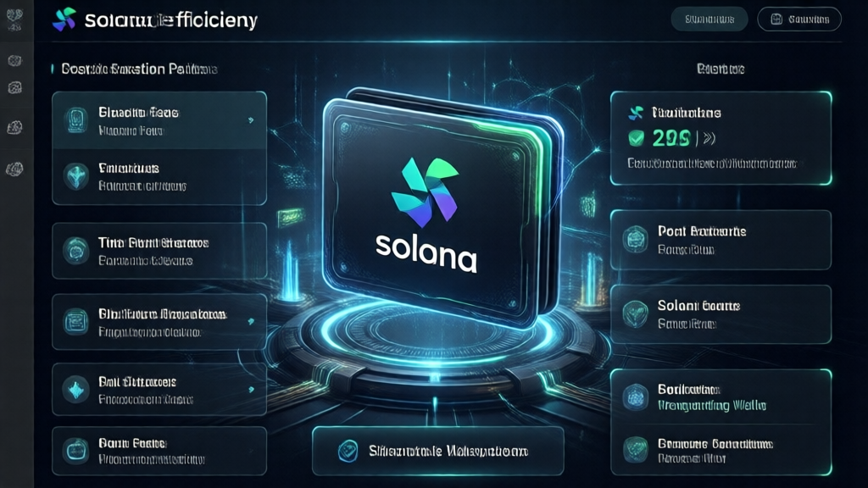The width and height of the screenshot is (868, 488).
Task: Click the bottom center button with tag icon
Action: point(438,451)
